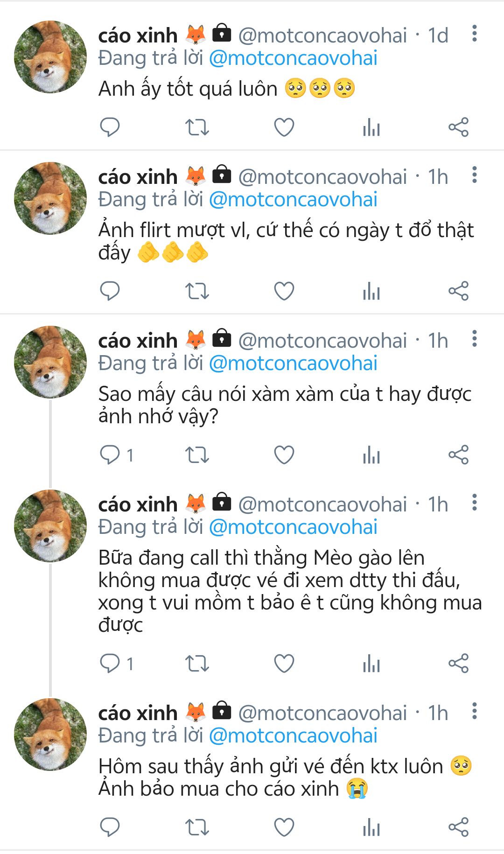Screen dimensions: 504x854
Task: Like the "Sao mấy câu nói xàm" tweet
Action: (284, 455)
